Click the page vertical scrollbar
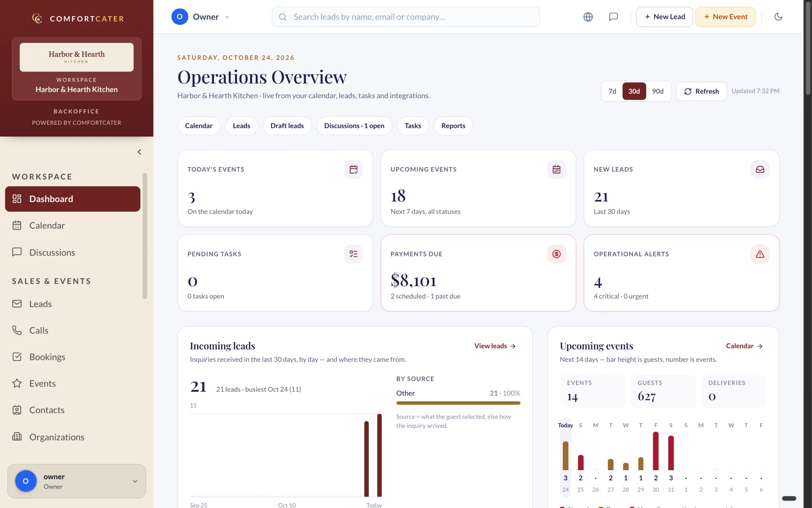Screen dimensions: 812x508 808,49
